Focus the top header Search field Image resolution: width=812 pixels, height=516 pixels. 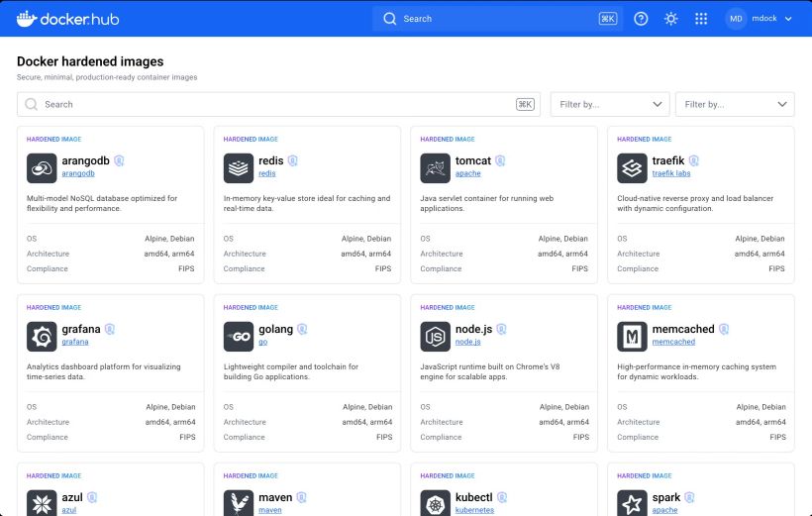(497, 19)
